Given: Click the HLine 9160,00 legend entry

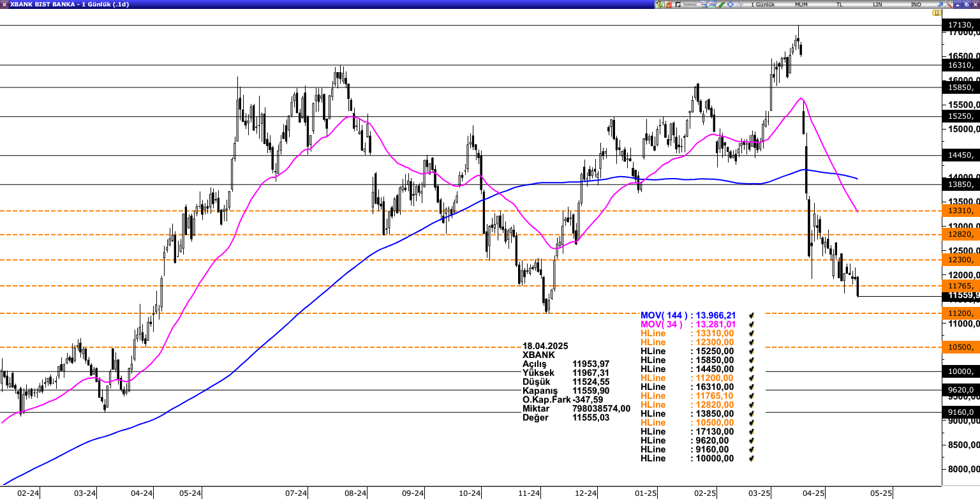Looking at the screenshot, I should [x=685, y=449].
